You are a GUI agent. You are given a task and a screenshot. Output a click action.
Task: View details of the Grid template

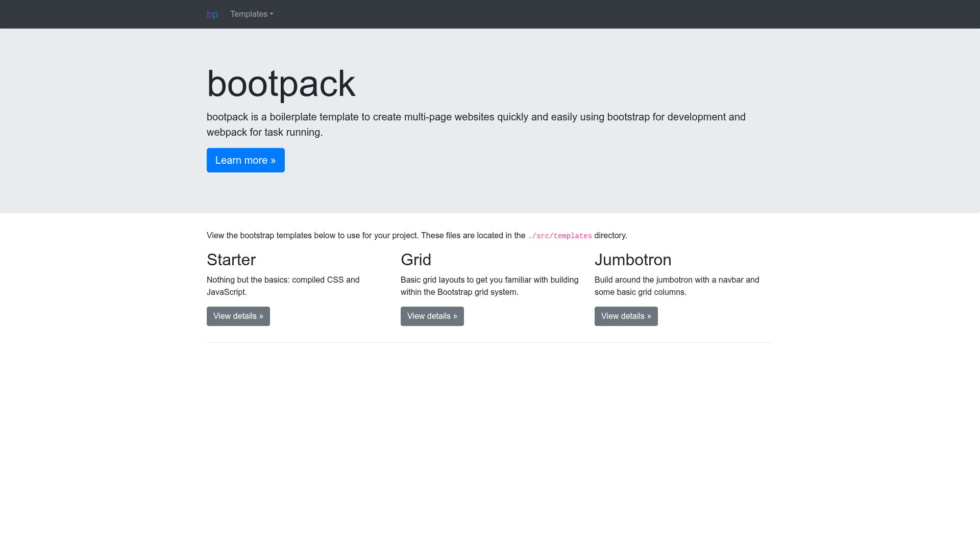tap(432, 316)
